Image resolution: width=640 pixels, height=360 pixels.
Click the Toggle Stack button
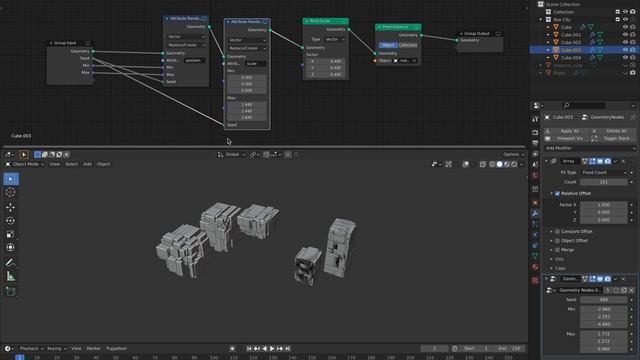click(613, 139)
